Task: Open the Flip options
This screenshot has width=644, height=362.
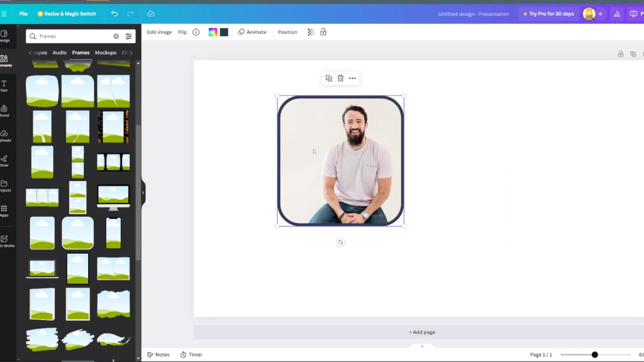Action: tap(183, 32)
